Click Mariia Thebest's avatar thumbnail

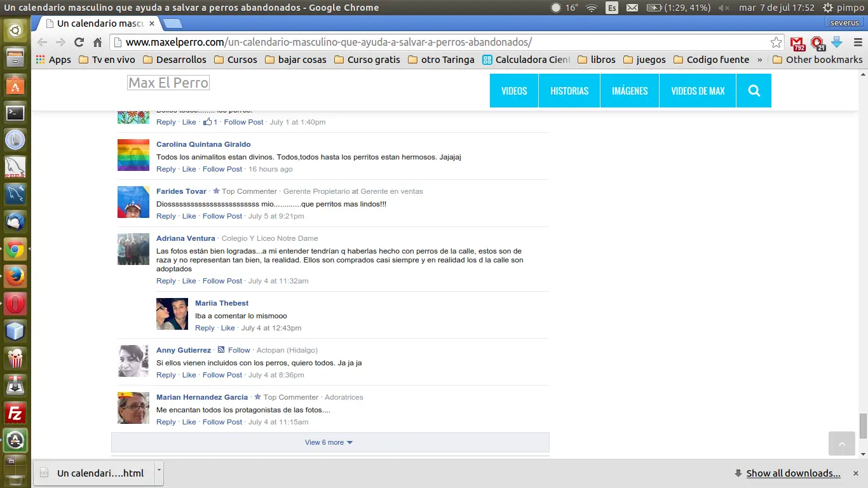point(172,314)
